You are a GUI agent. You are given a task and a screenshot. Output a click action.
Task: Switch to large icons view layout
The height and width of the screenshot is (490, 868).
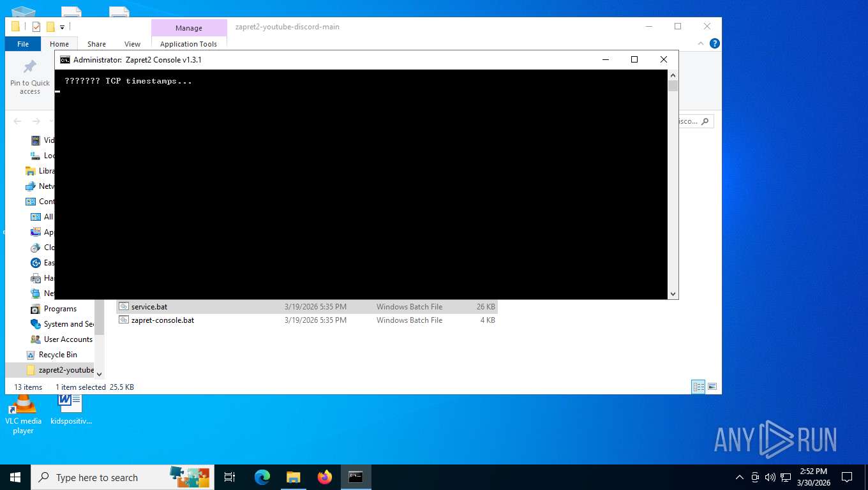(x=712, y=387)
